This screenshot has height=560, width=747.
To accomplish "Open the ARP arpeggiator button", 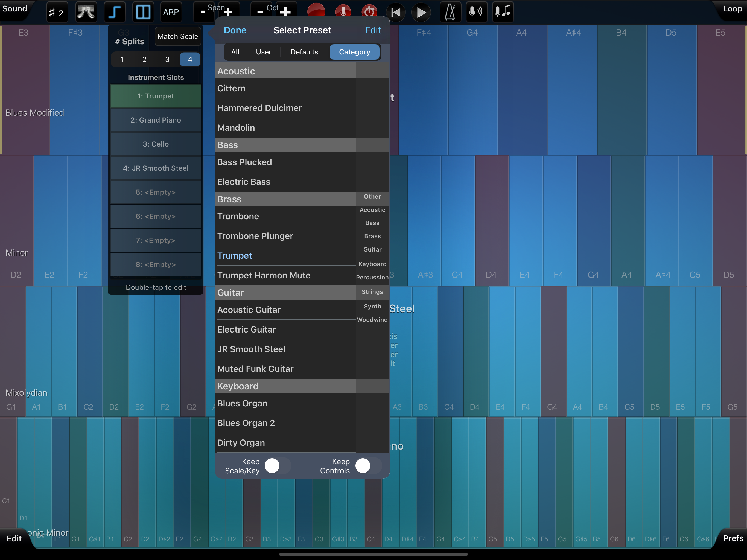I will coord(171,12).
